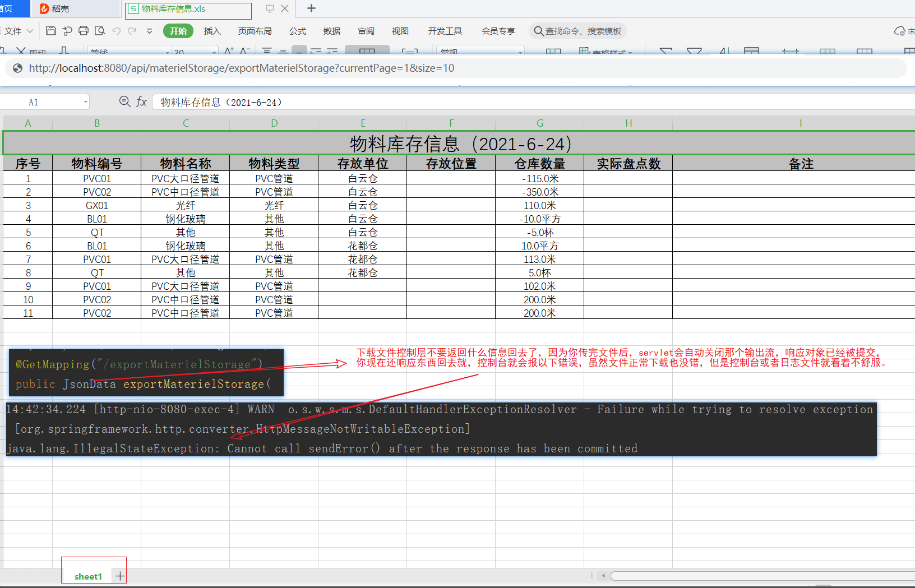The width and height of the screenshot is (915, 588).
Task: Click the export/share icon next to Save
Action: [x=67, y=31]
